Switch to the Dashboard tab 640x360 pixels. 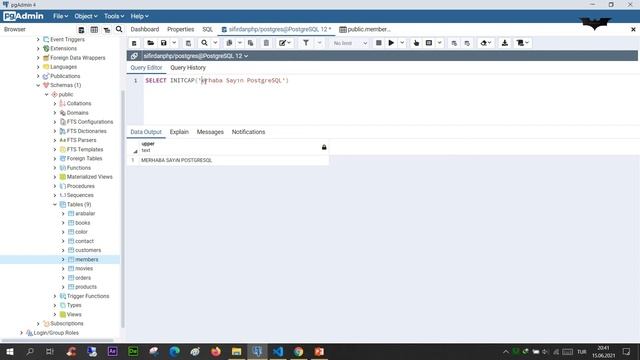[x=145, y=29]
